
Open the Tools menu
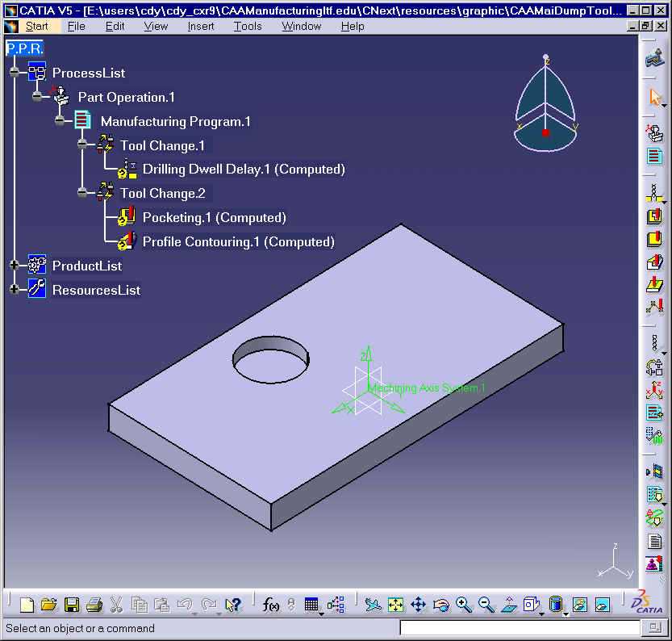248,26
